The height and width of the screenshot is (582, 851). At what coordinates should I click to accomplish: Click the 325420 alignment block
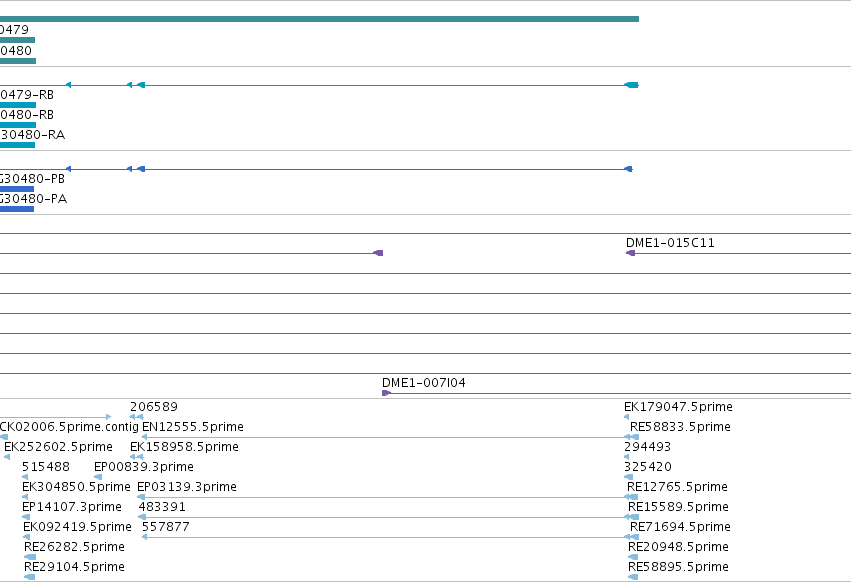pos(628,477)
